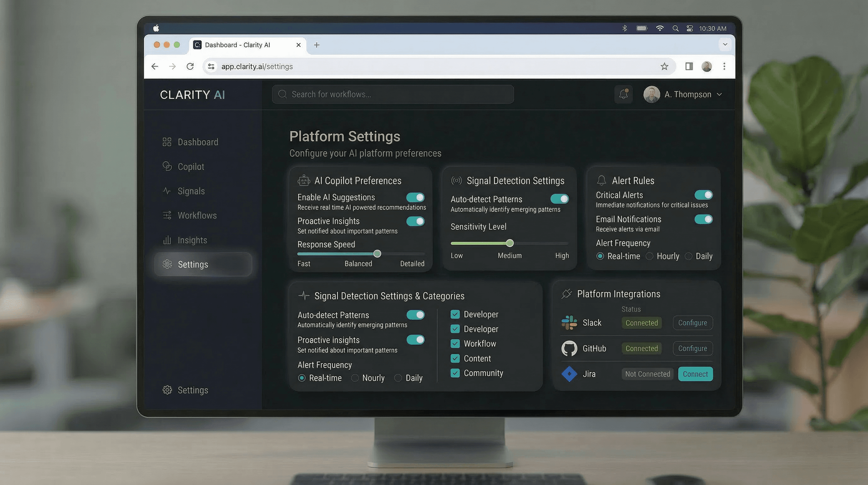Click the bookmark star in address bar

coord(664,66)
